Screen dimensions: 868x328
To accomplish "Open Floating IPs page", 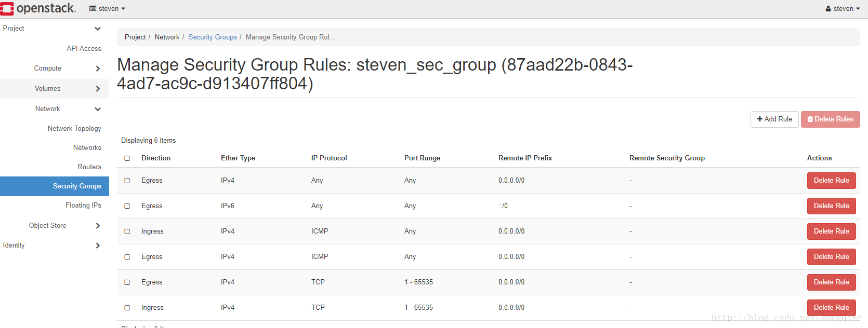I will click(83, 206).
